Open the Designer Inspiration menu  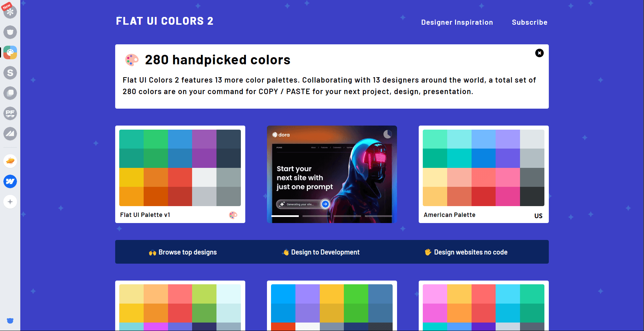coord(457,22)
